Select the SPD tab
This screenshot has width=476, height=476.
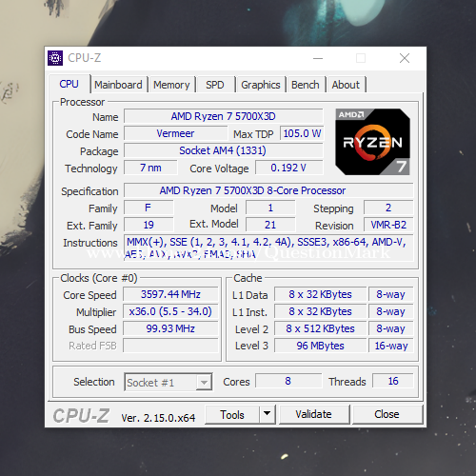(x=215, y=85)
